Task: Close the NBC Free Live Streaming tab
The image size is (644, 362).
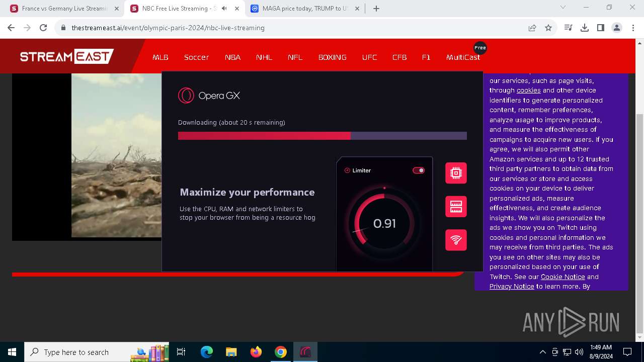Action: tap(237, 9)
